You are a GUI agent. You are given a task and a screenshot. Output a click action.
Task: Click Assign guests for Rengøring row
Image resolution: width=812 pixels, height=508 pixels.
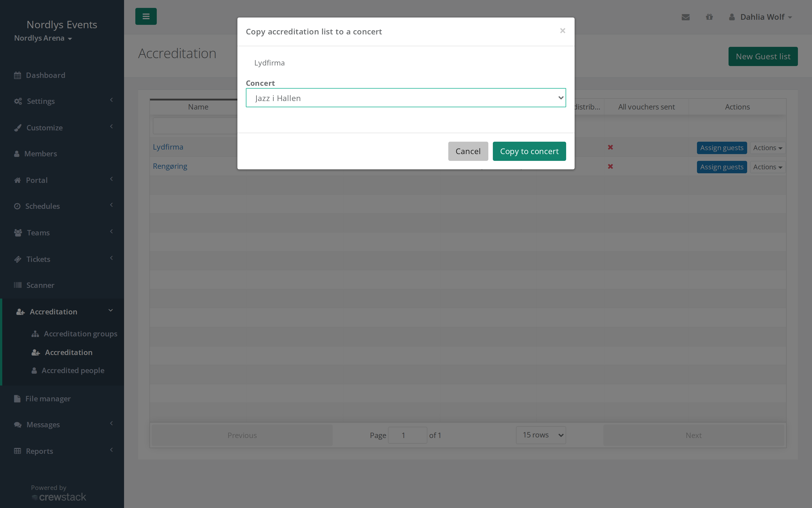click(721, 167)
